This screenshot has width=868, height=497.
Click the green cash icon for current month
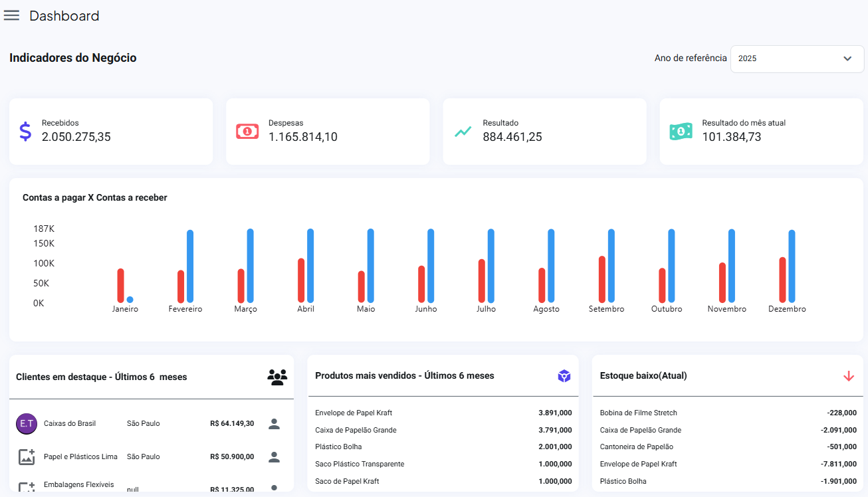click(x=681, y=132)
